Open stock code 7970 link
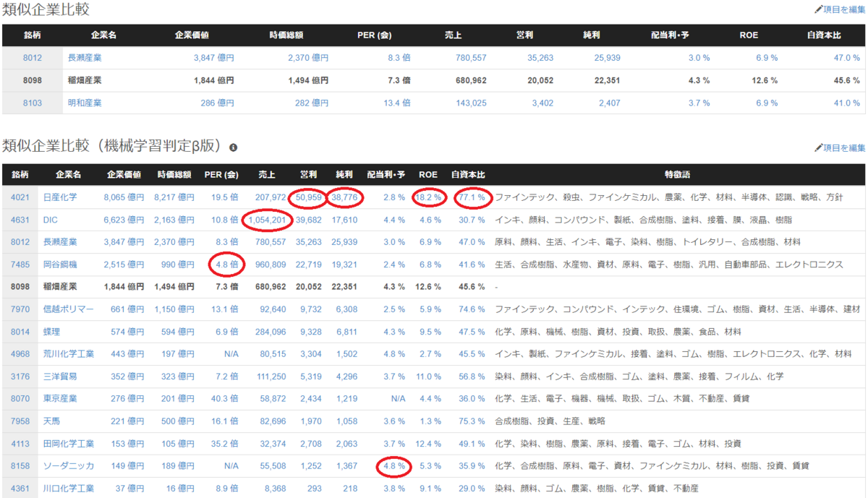The width and height of the screenshot is (868, 498). pyautogui.click(x=20, y=309)
